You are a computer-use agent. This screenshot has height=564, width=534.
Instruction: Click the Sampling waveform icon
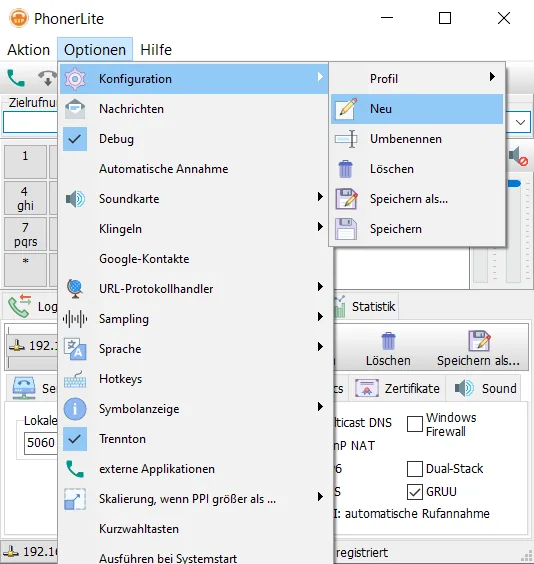click(75, 319)
